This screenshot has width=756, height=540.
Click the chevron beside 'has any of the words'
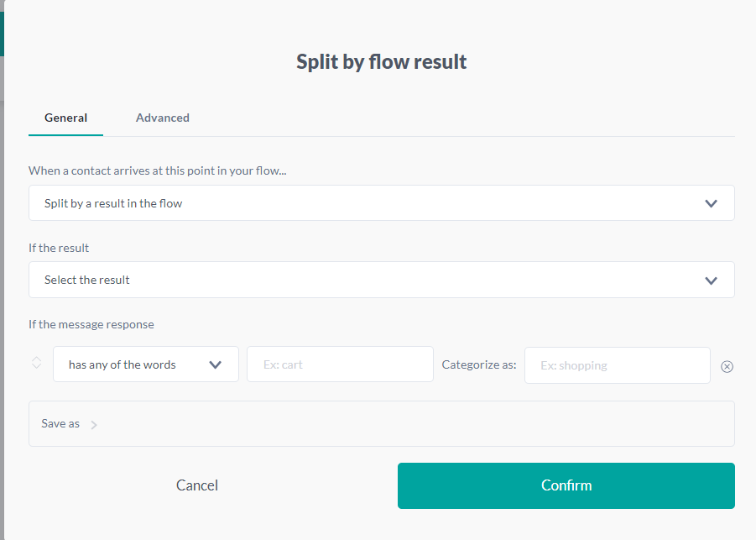click(x=216, y=365)
